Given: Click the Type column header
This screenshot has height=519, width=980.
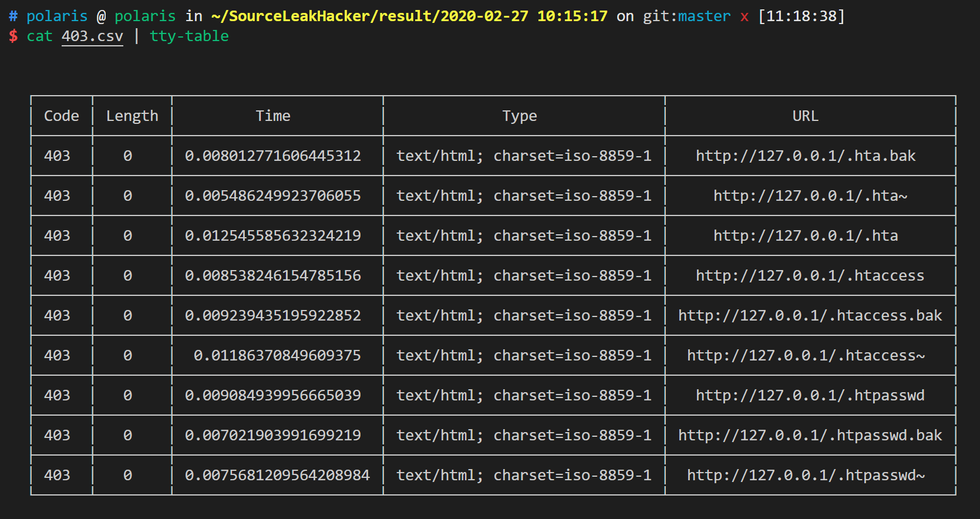Looking at the screenshot, I should [520, 116].
